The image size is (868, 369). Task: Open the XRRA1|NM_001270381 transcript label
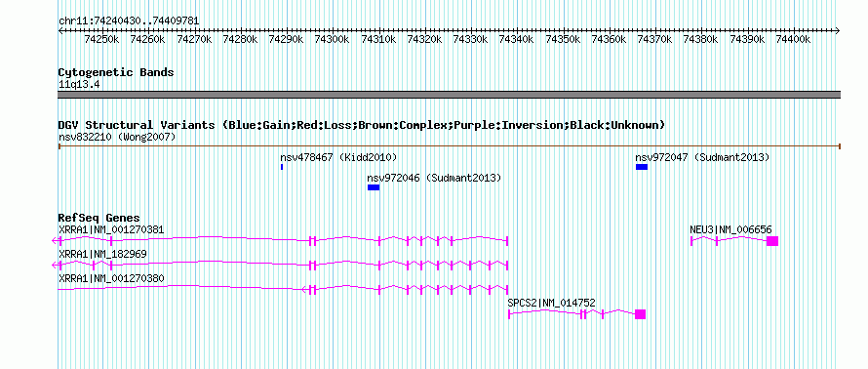pos(111,229)
